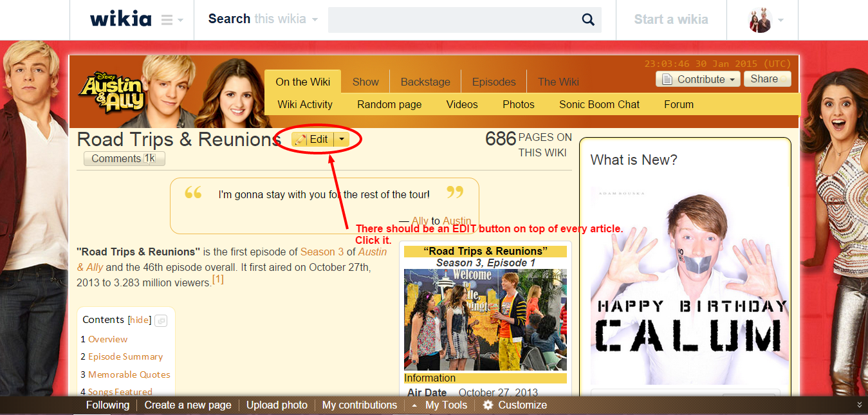This screenshot has width=868, height=415.
Task: Expand the arrow next to user avatar
Action: click(x=780, y=21)
